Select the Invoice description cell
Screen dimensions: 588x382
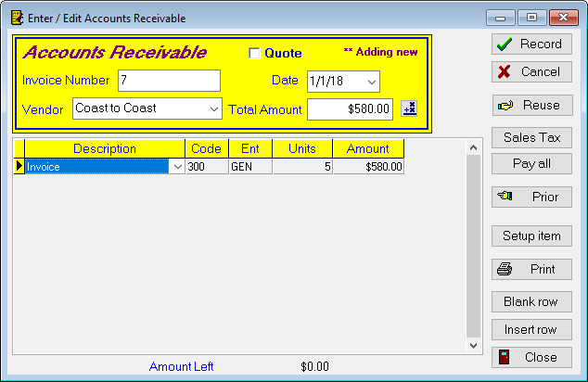click(97, 167)
